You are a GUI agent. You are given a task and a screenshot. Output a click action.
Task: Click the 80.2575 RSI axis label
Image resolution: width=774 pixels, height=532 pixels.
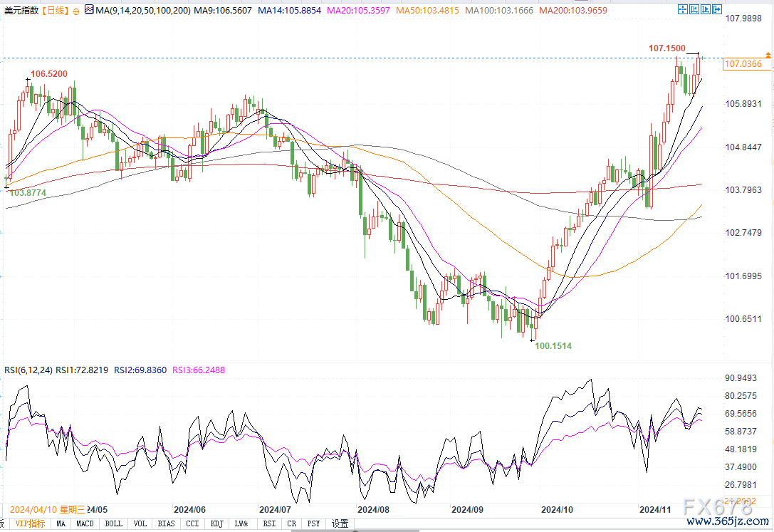pyautogui.click(x=741, y=396)
